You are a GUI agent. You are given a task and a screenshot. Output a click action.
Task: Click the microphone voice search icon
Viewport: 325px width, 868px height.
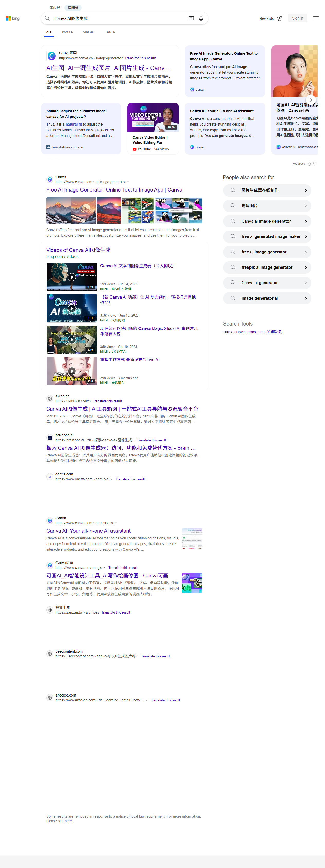coord(201,18)
